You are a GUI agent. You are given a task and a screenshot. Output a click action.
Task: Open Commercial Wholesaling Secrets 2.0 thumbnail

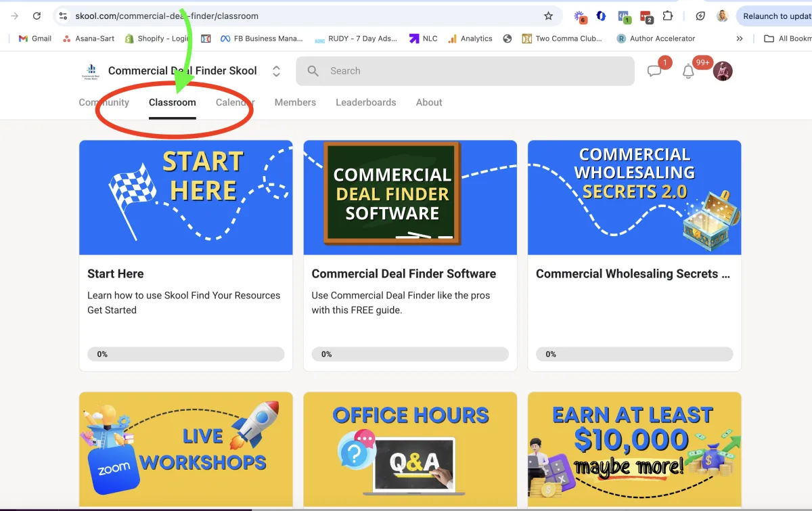[x=635, y=198]
